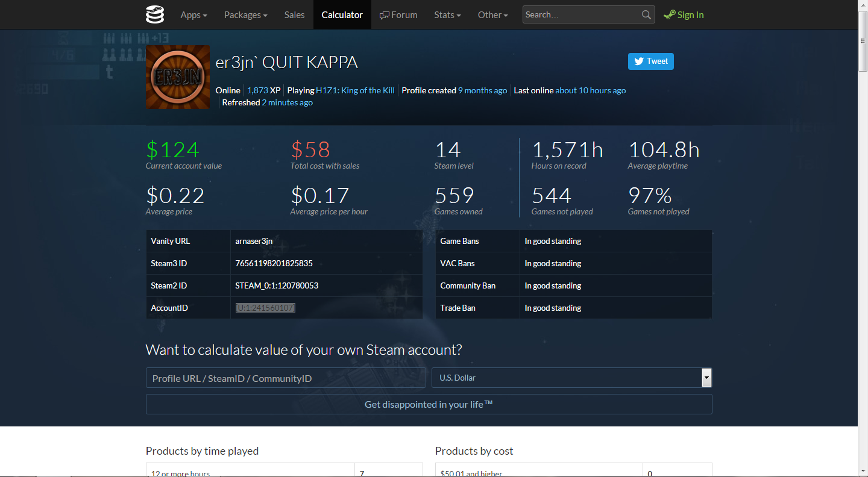Click the VAC Bans row label
The height and width of the screenshot is (477, 868).
point(458,263)
